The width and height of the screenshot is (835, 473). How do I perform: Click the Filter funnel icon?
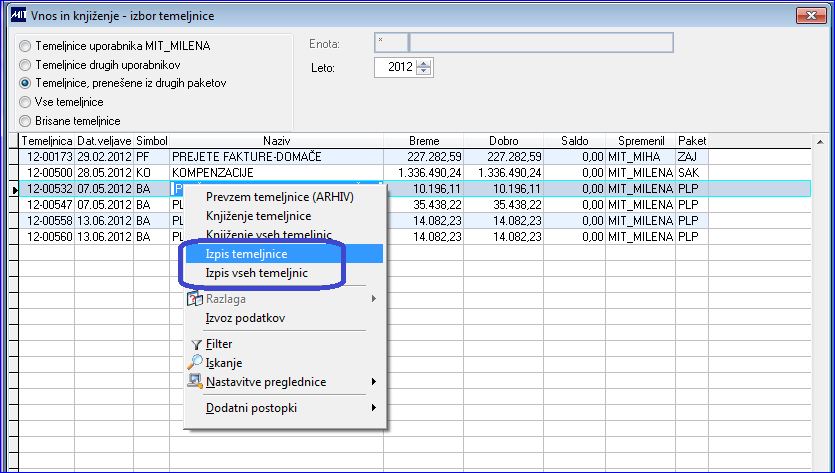[x=196, y=345]
